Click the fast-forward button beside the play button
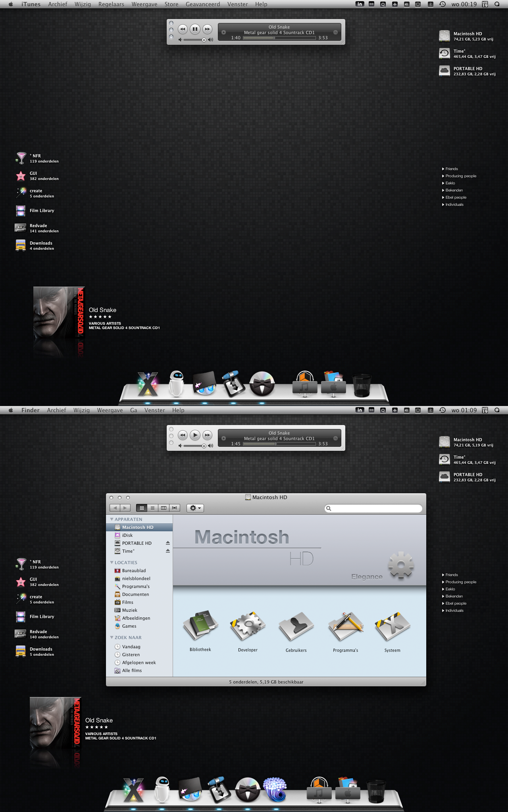 click(207, 435)
